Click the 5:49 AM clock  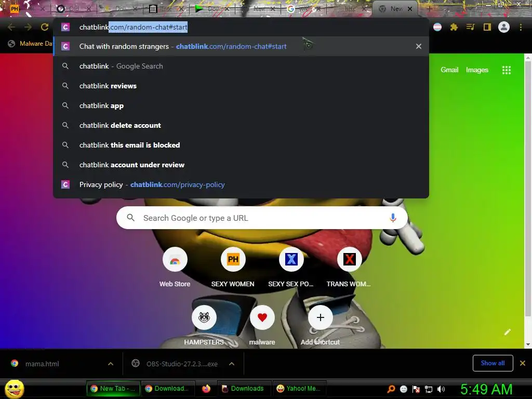(486, 389)
